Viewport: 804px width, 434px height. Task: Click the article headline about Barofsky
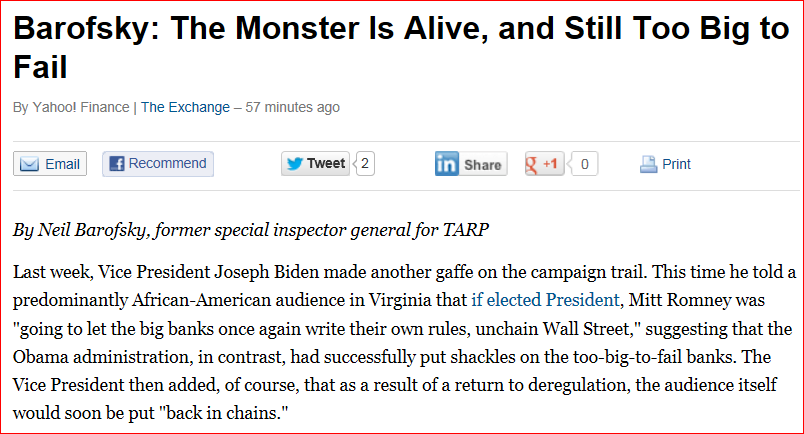coord(401,47)
